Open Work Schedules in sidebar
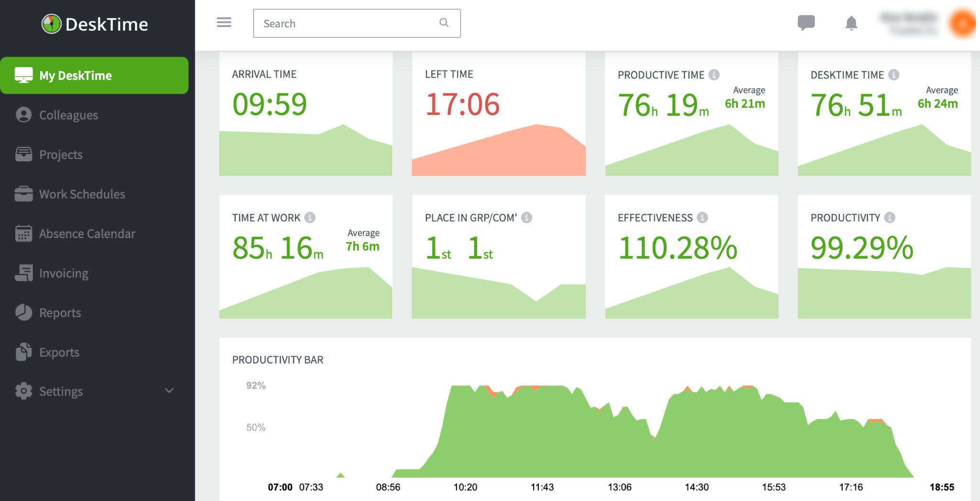 pyautogui.click(x=82, y=194)
